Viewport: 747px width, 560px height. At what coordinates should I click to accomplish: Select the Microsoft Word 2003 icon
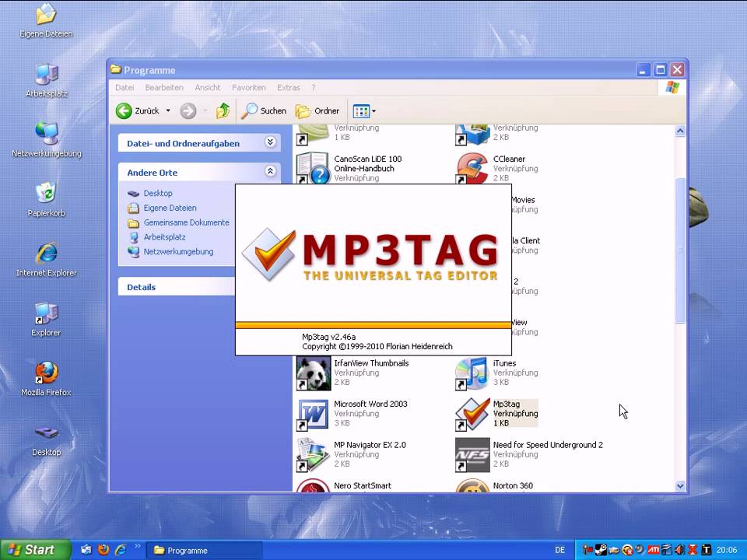(x=313, y=415)
